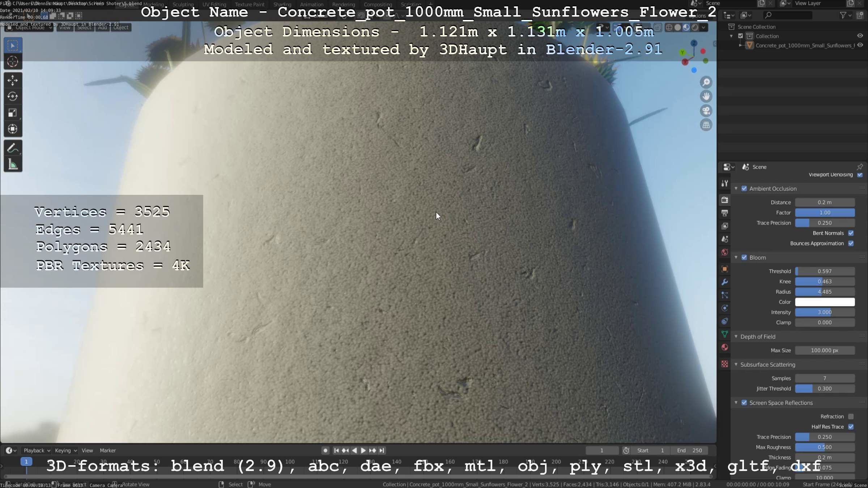This screenshot has height=488, width=868.
Task: Select the Annotate tool
Action: pyautogui.click(x=13, y=148)
